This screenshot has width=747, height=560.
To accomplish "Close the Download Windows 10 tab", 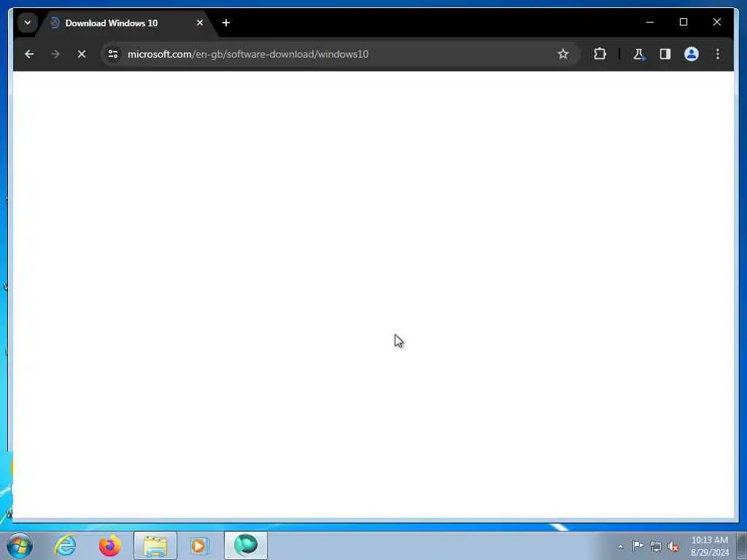I will [200, 23].
